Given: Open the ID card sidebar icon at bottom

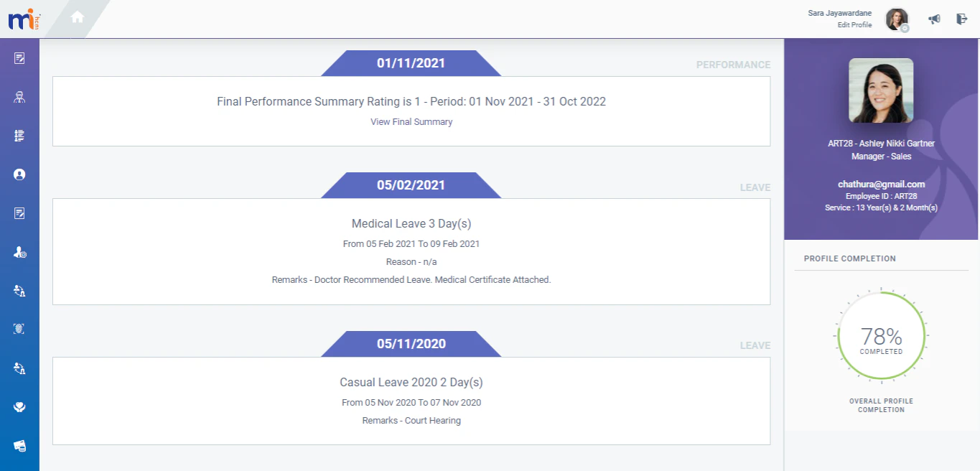Looking at the screenshot, I should coord(19,445).
